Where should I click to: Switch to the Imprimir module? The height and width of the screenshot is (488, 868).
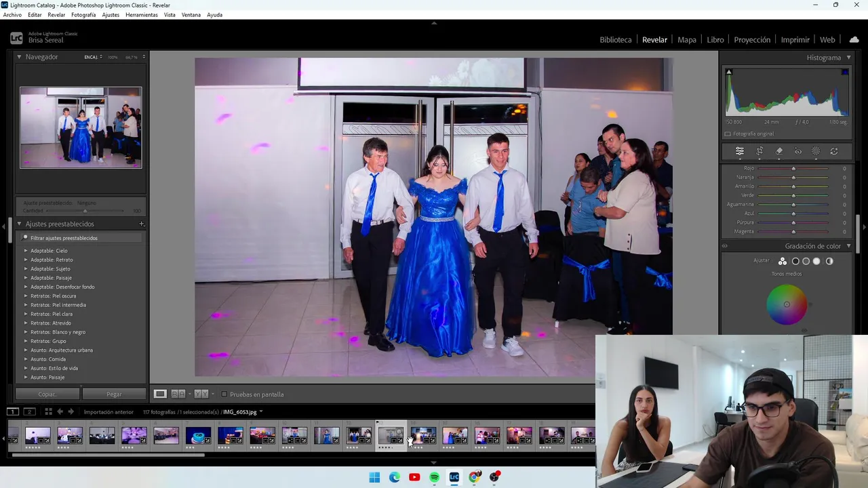tap(795, 40)
